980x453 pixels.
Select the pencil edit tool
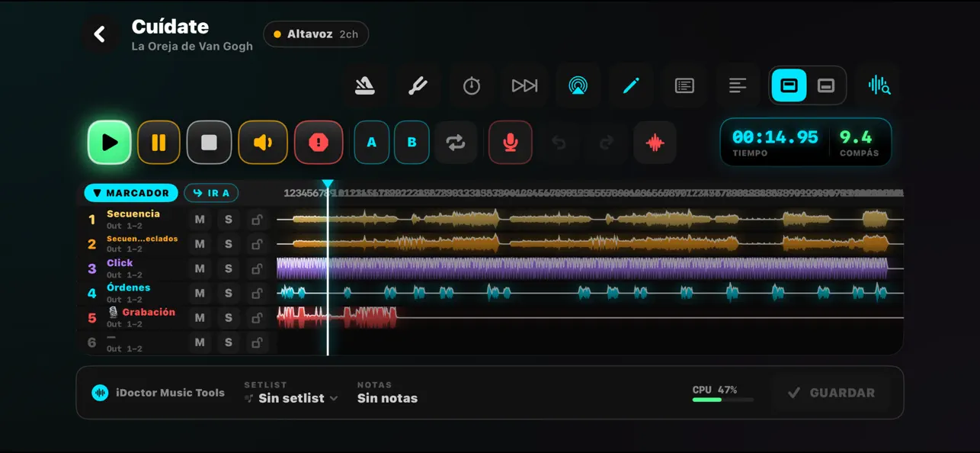631,86
